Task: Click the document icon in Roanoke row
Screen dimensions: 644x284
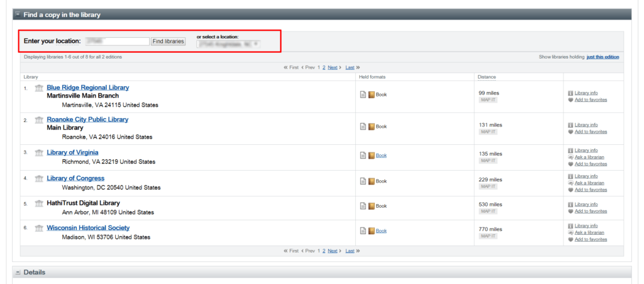Action: point(363,127)
